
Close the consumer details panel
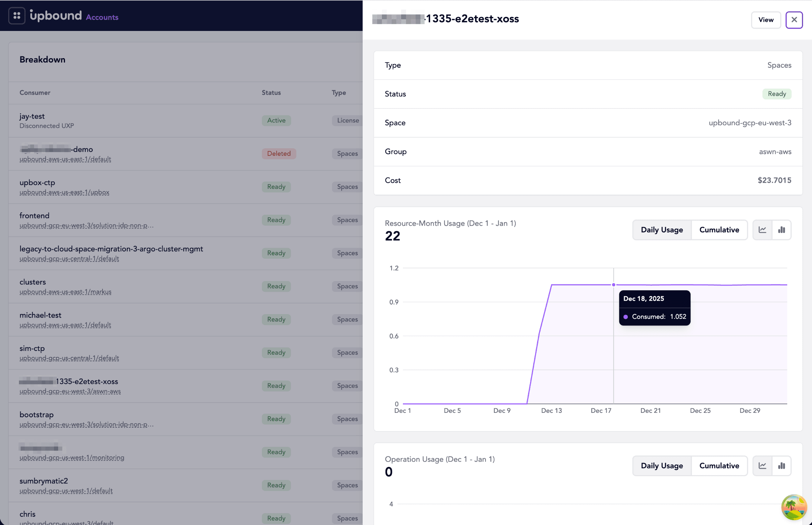[x=794, y=20]
